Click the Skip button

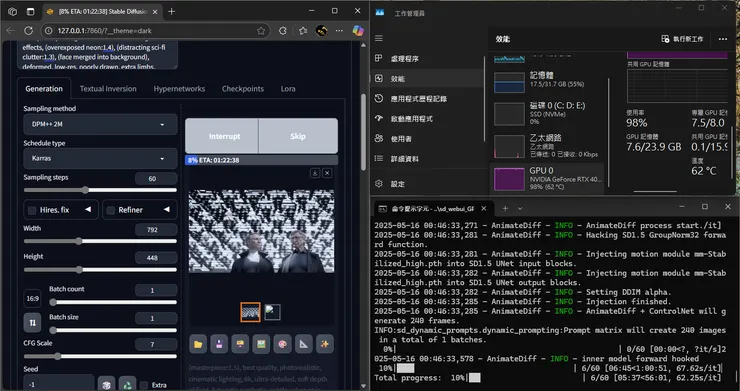[298, 136]
